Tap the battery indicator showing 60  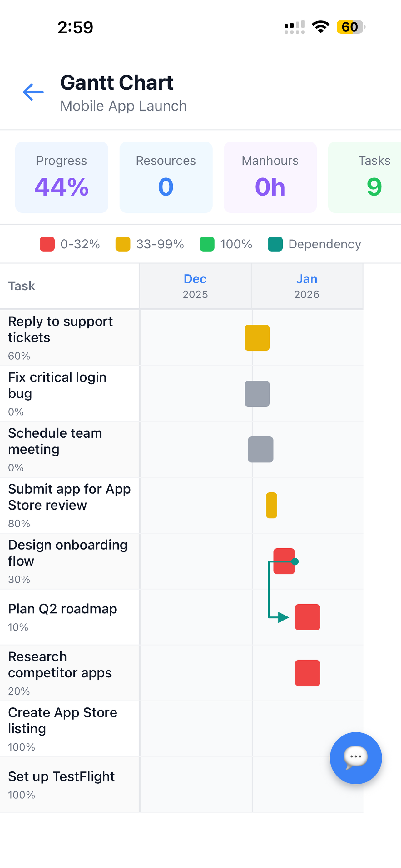[351, 27]
